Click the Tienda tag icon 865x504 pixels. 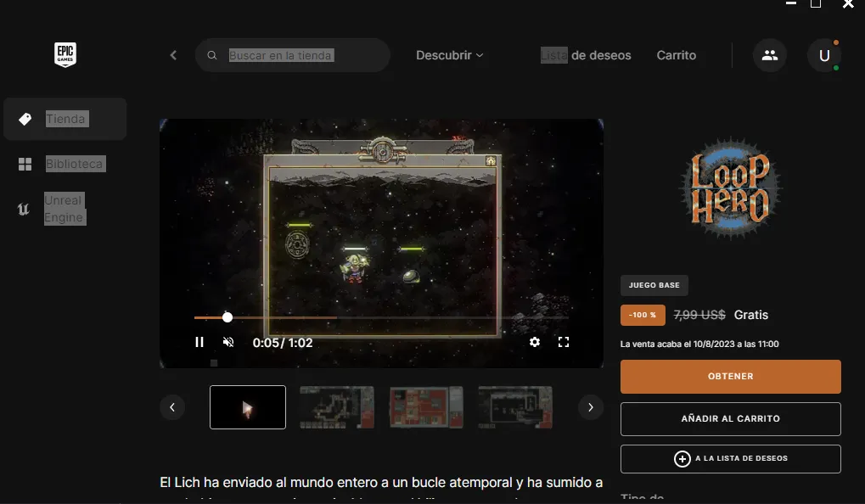point(25,119)
